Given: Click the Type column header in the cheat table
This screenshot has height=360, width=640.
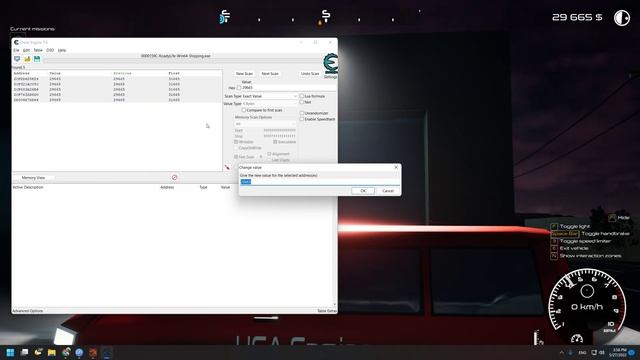Looking at the screenshot, I should pyautogui.click(x=203, y=187).
